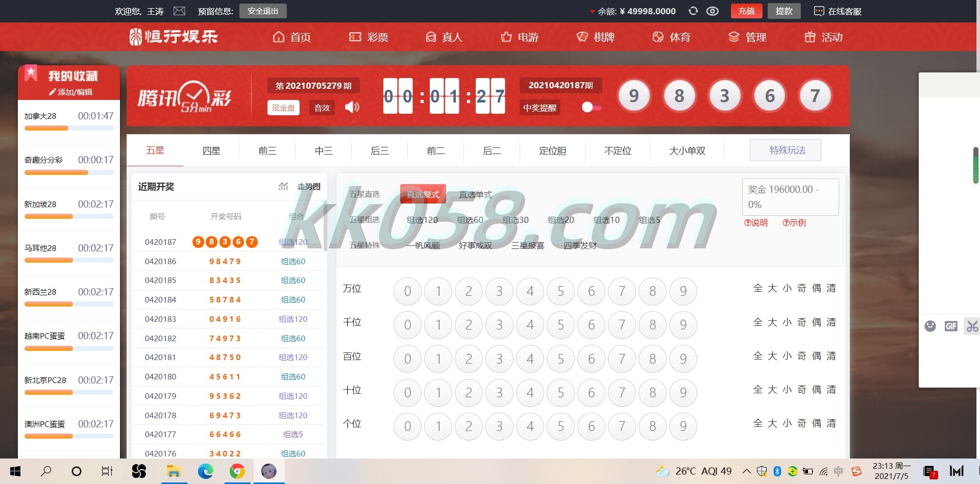Toggle balance visibility eye icon

(x=713, y=11)
